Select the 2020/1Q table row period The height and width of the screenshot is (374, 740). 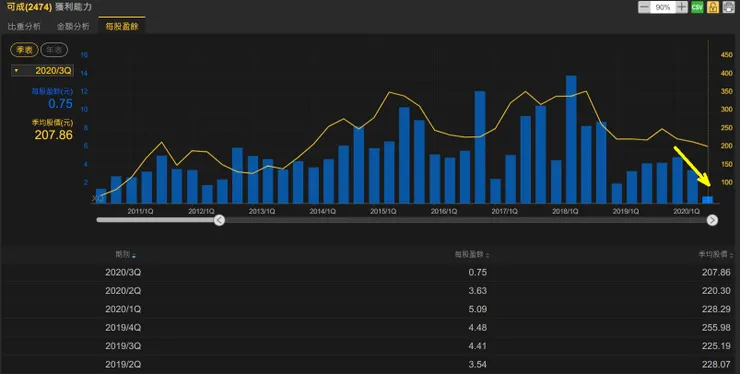tap(123, 309)
